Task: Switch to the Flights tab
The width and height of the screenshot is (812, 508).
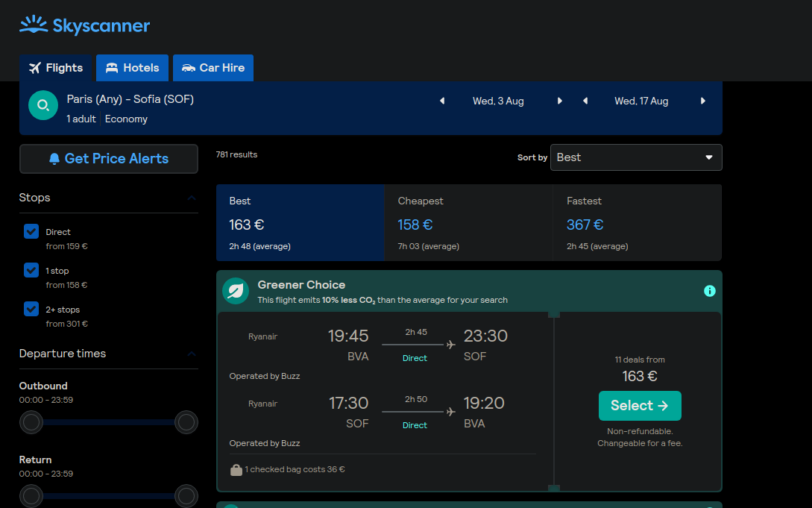Action: (x=56, y=68)
